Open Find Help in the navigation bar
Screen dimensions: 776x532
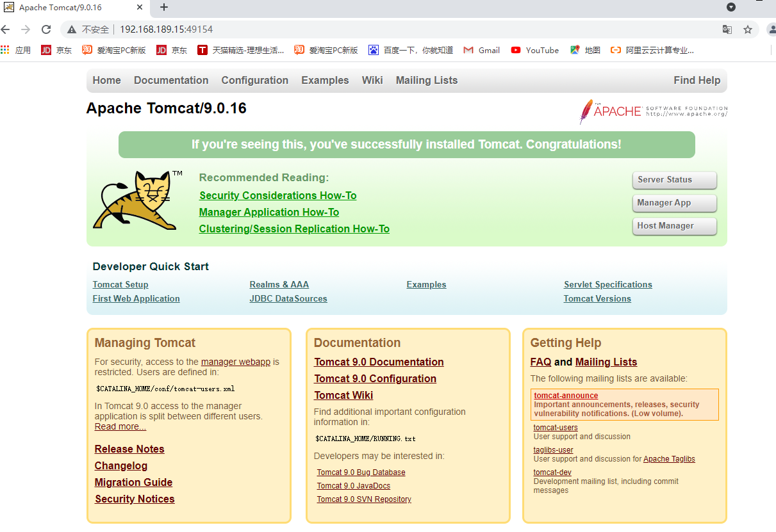point(697,80)
